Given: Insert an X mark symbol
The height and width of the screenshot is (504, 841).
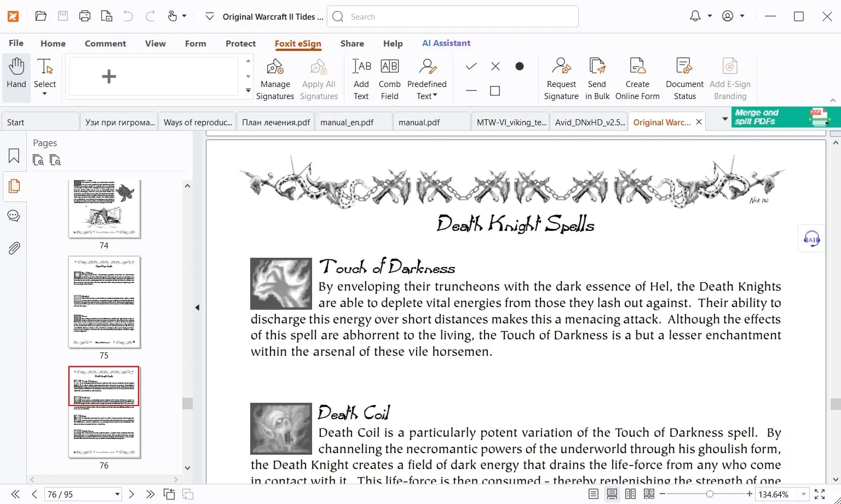Looking at the screenshot, I should [x=496, y=66].
